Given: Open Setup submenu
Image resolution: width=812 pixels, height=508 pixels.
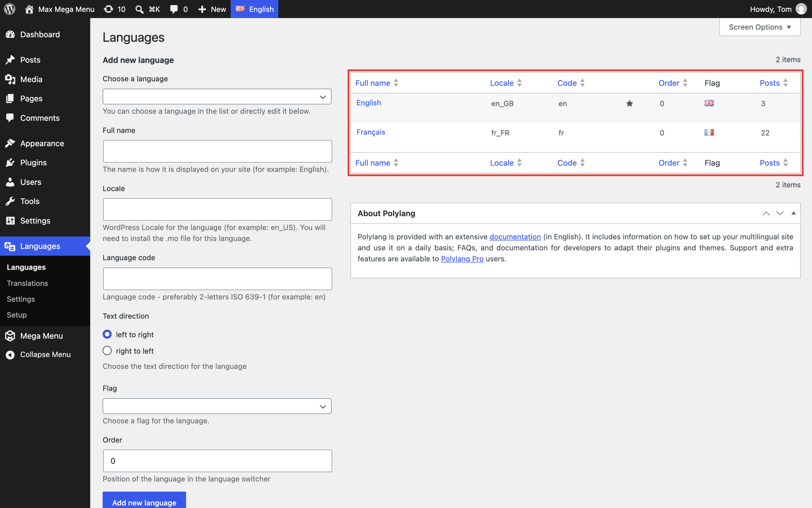Looking at the screenshot, I should click(x=17, y=315).
